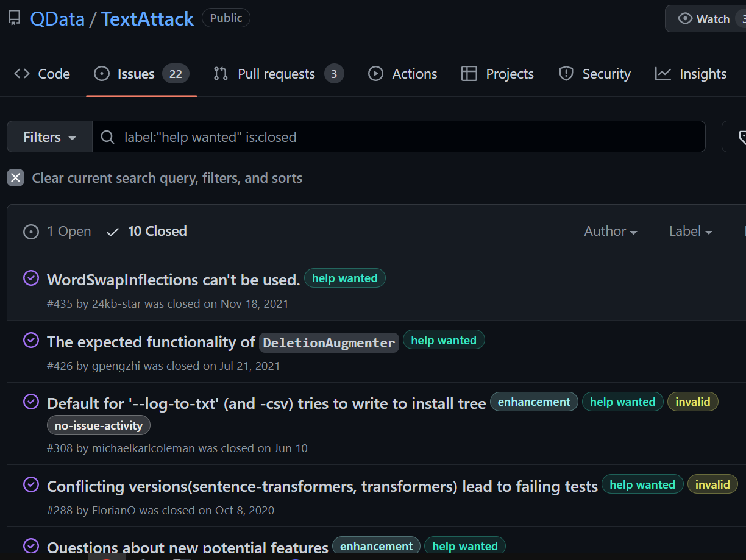The height and width of the screenshot is (560, 746).
Task: Open the Issues tab
Action: pyautogui.click(x=141, y=74)
